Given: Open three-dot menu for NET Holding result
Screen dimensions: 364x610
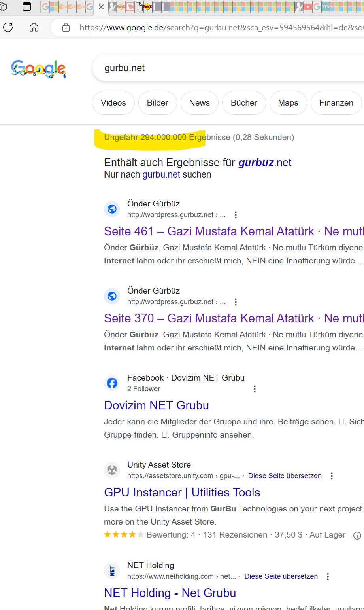Looking at the screenshot, I should pos(328,577).
